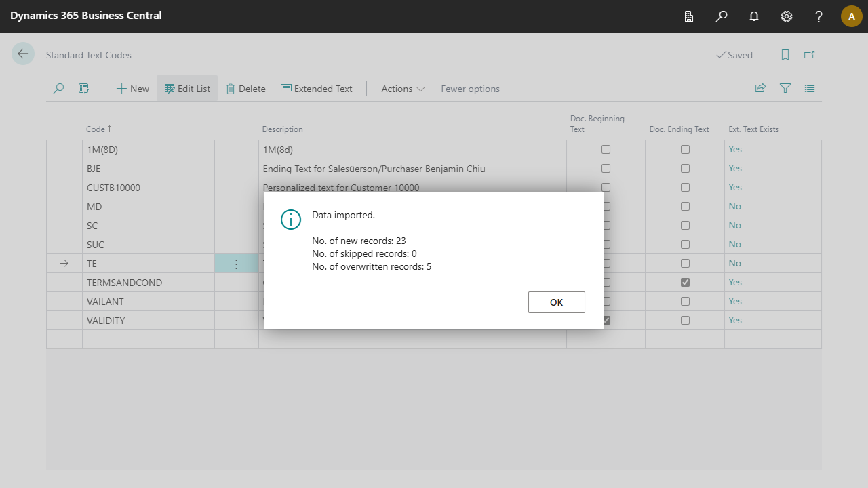
Task: Check Doc. Beginning Text for 1M(8D)
Action: (606, 150)
